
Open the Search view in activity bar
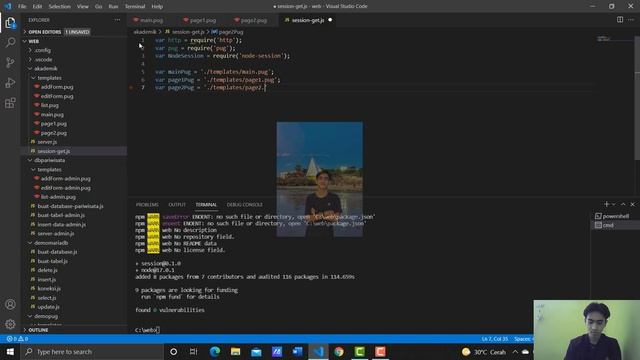click(10, 42)
